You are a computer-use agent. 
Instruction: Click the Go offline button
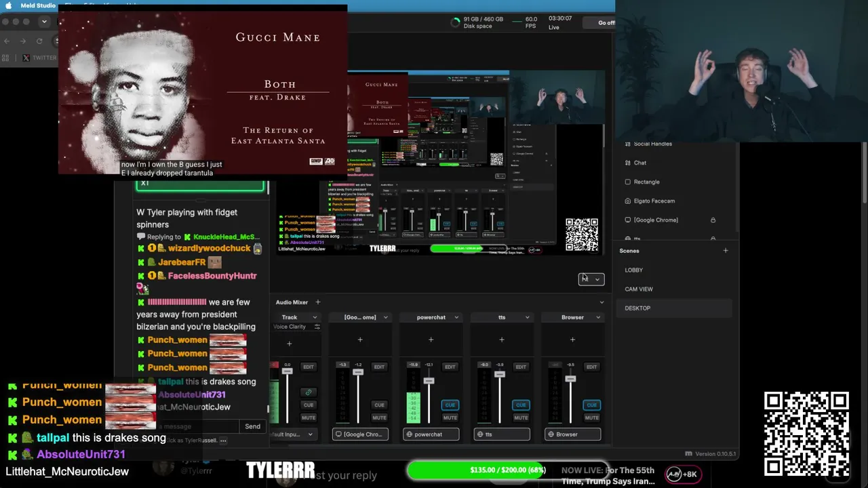(600, 22)
